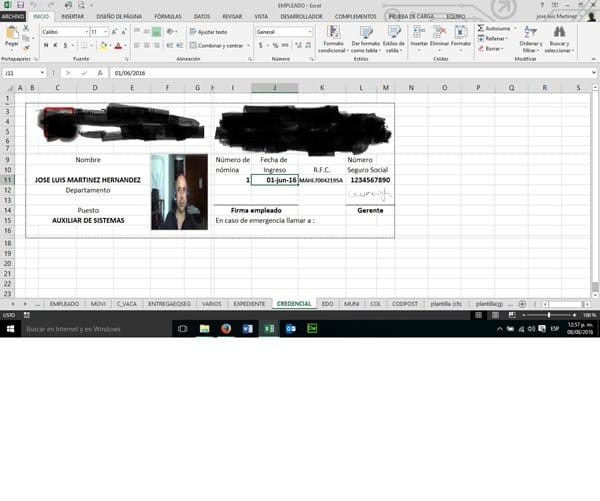600x501 pixels.
Task: Open the Autosuma dropdown arrow
Action: (515, 28)
